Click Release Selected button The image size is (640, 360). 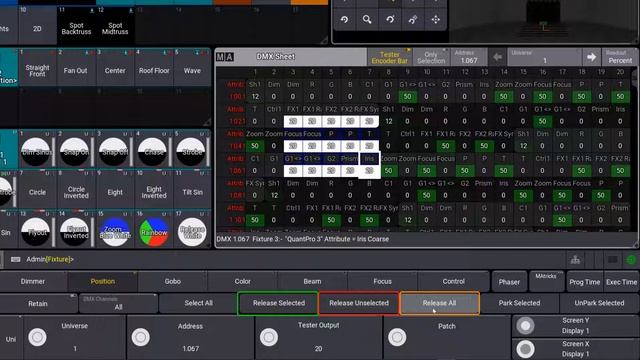click(278, 303)
